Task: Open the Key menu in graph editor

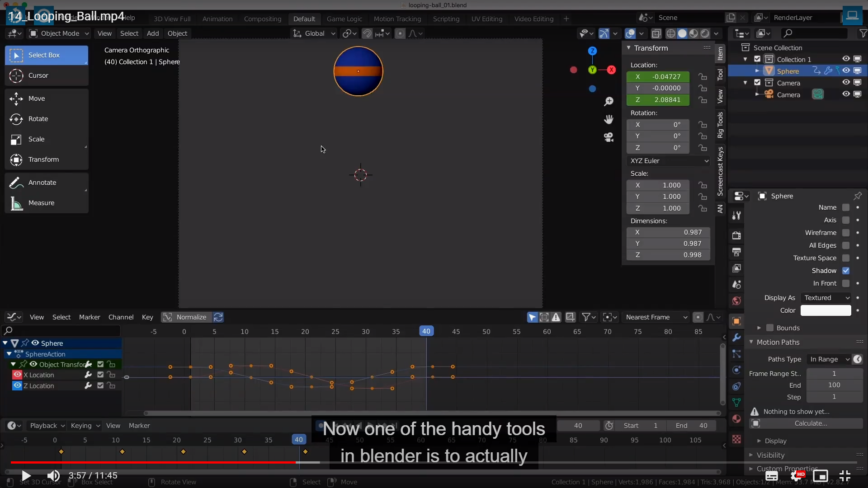Action: coord(147,317)
